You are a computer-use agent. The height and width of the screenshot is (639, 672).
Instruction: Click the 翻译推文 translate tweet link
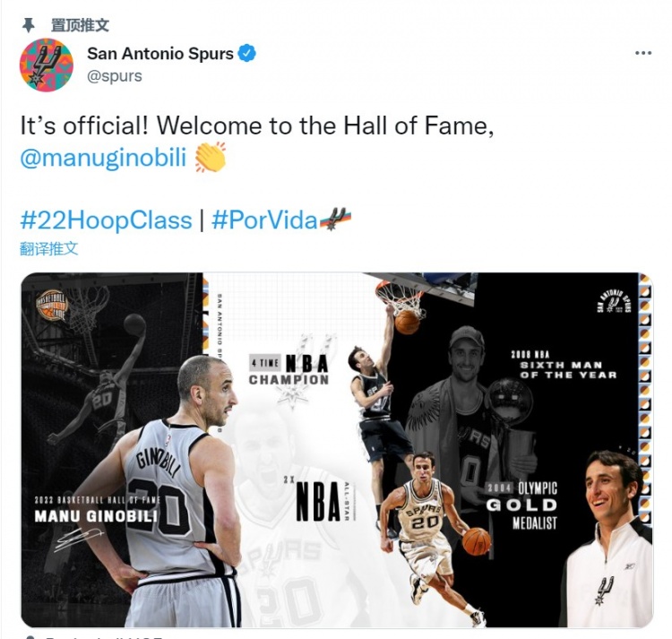pyautogui.click(x=49, y=248)
